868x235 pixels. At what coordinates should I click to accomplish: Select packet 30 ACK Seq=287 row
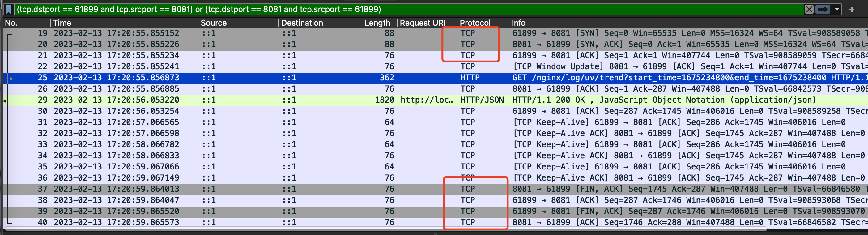click(x=435, y=111)
